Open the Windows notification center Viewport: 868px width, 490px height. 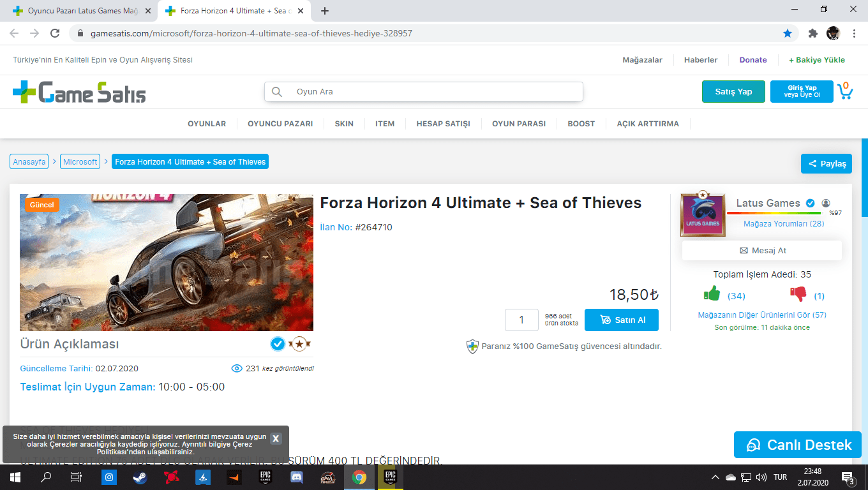(x=849, y=478)
